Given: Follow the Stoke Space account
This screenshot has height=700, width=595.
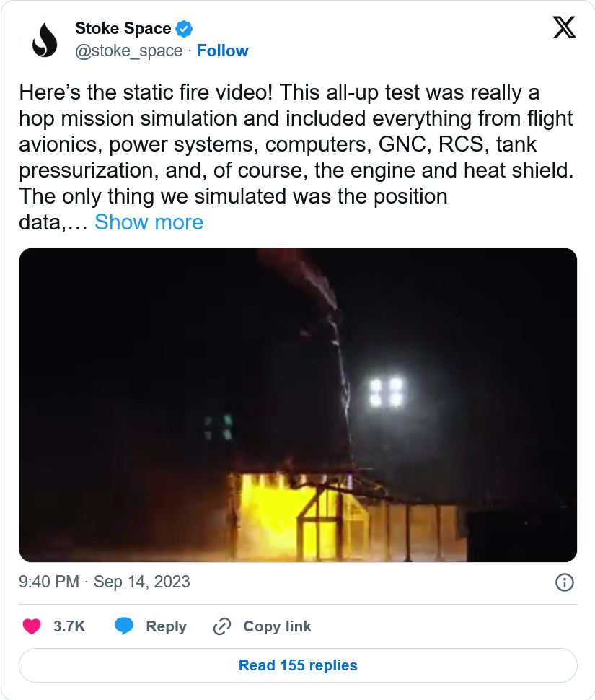Looking at the screenshot, I should (222, 51).
